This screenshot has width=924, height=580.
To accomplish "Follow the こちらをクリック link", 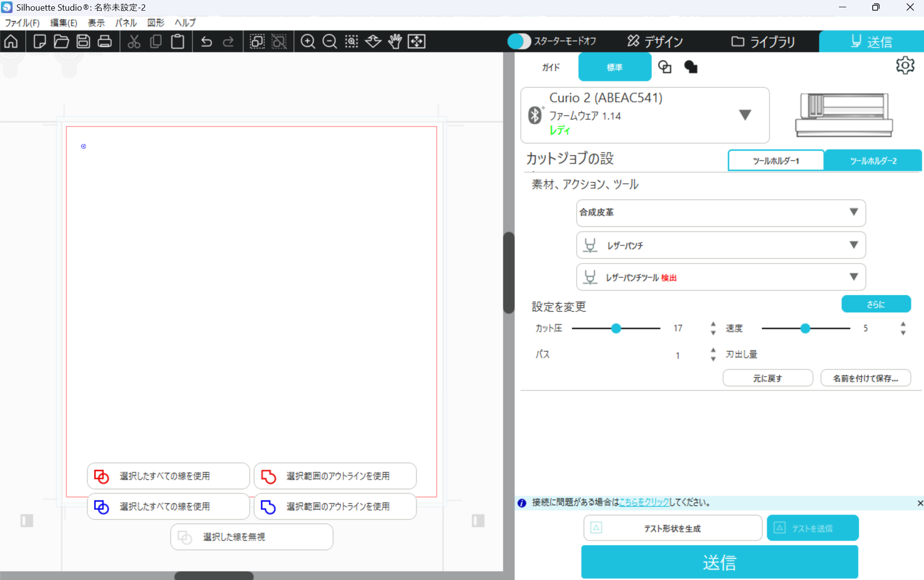I will pos(644,503).
